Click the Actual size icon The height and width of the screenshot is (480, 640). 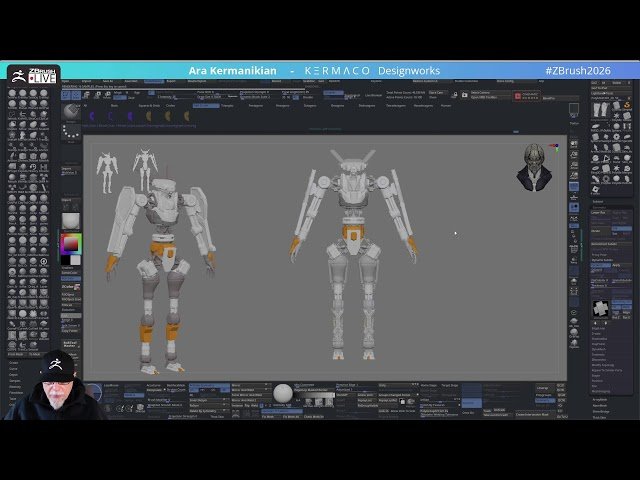(574, 165)
